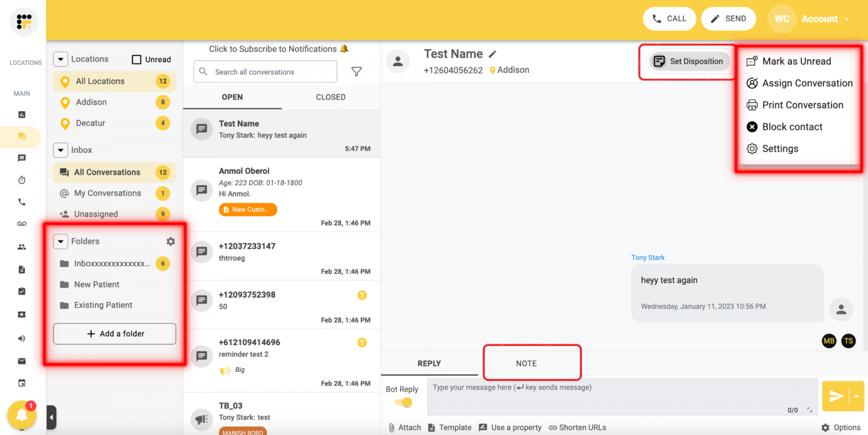This screenshot has width=868, height=435.
Task: Select the Contacts people icon in sidebar
Action: [x=21, y=246]
